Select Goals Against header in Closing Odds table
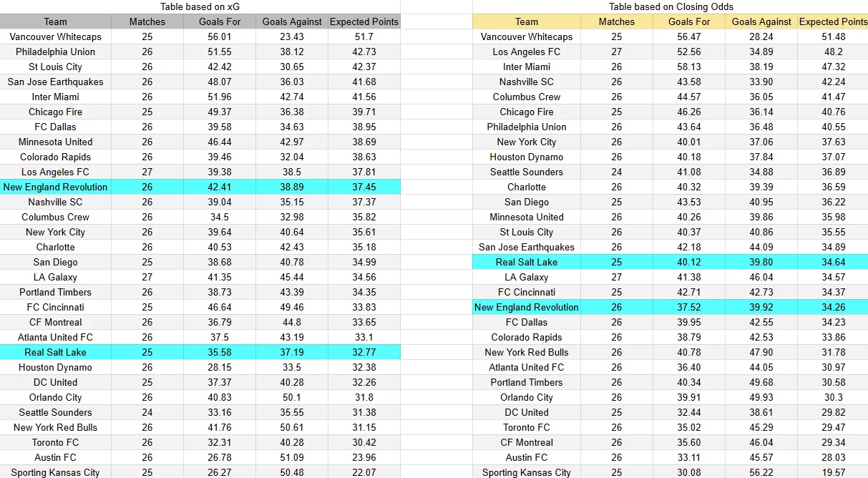This screenshot has width=868, height=478. point(761,21)
